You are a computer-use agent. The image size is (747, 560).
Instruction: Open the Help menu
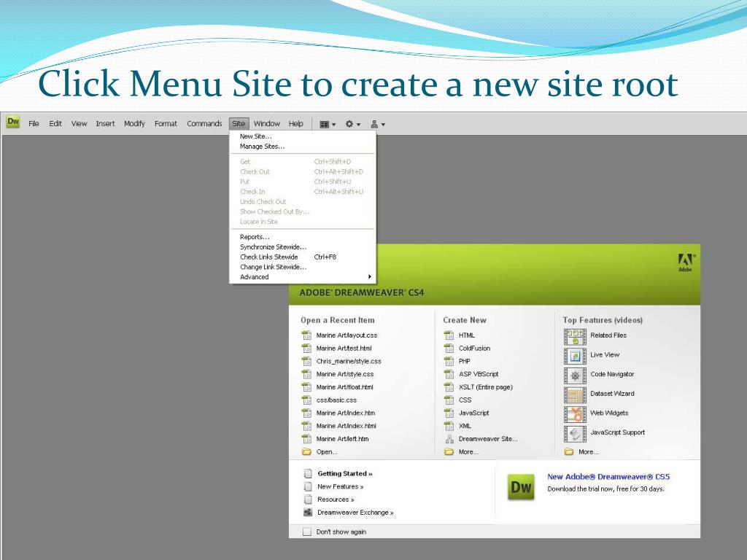[x=296, y=124]
